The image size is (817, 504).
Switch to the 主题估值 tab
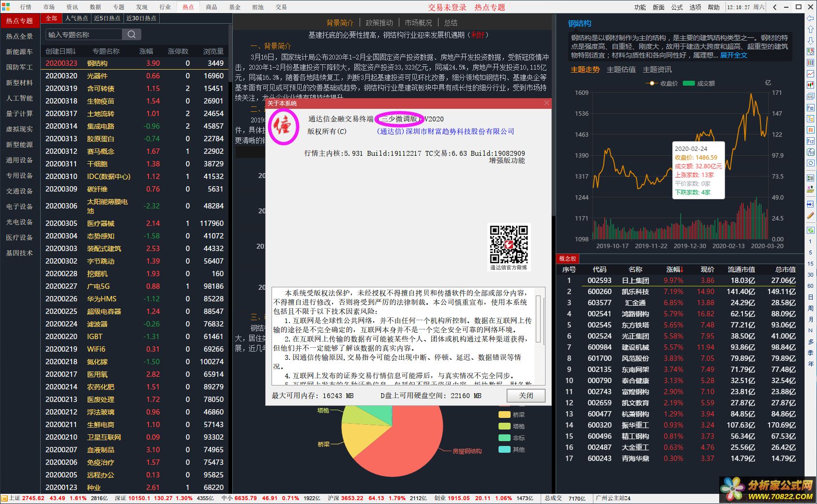[621, 70]
